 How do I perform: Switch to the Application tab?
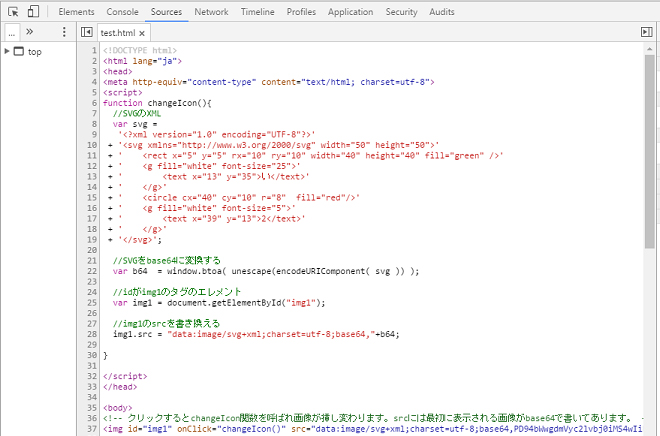pyautogui.click(x=351, y=12)
